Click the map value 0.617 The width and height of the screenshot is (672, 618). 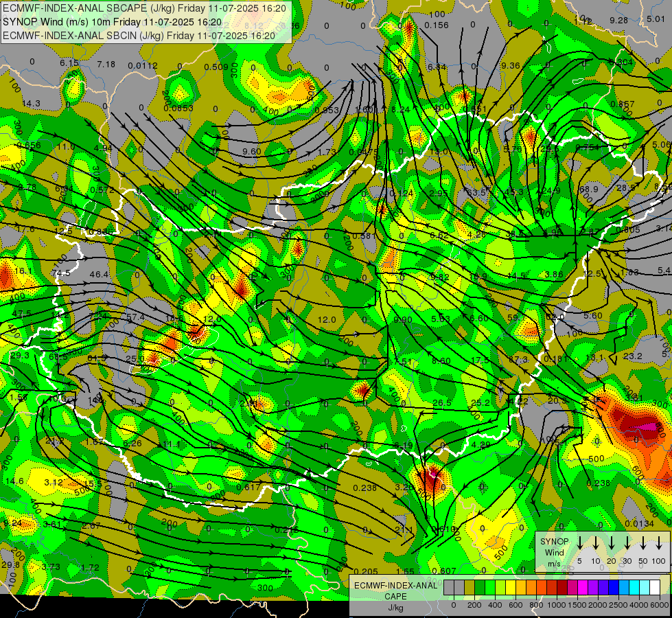(248, 488)
